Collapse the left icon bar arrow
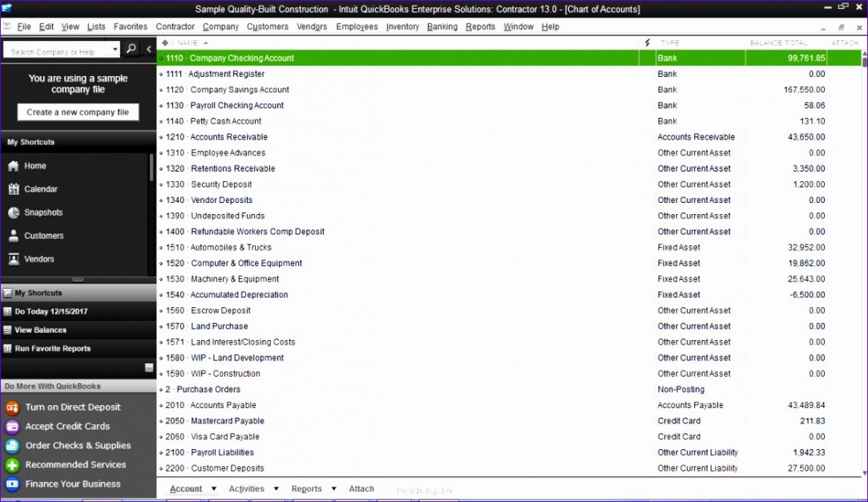The height and width of the screenshot is (502, 868). [148, 49]
